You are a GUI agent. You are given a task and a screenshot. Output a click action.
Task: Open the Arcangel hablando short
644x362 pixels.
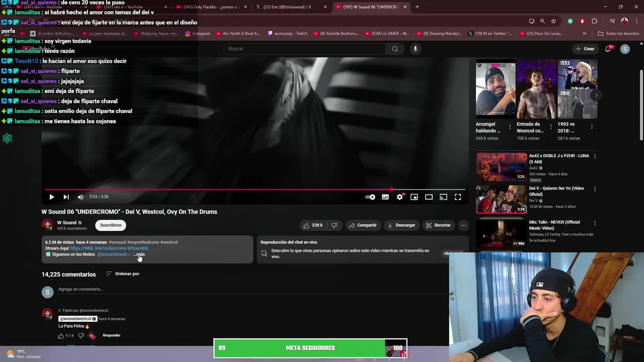(496, 89)
